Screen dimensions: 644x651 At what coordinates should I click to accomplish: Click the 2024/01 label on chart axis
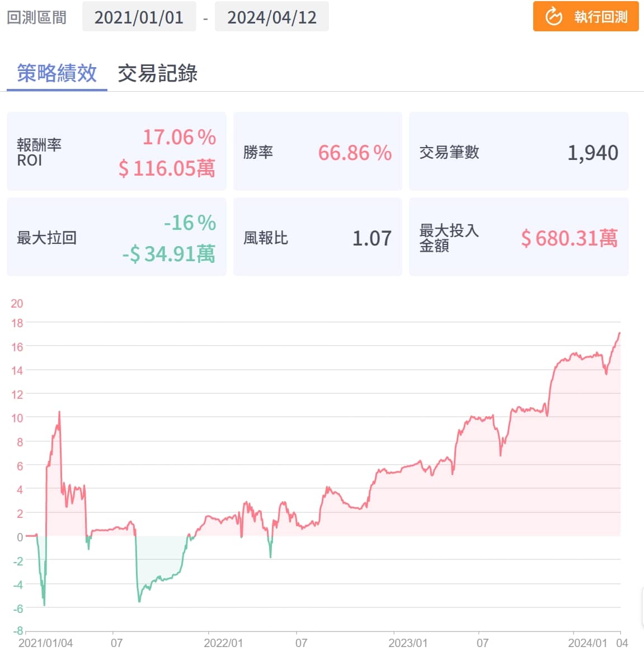(x=587, y=643)
